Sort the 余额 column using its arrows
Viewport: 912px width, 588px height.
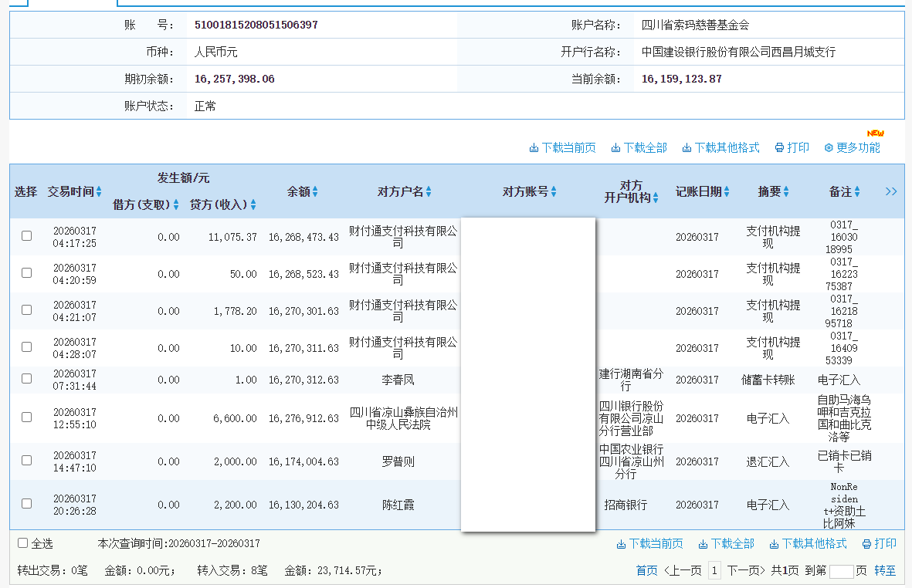pos(314,191)
